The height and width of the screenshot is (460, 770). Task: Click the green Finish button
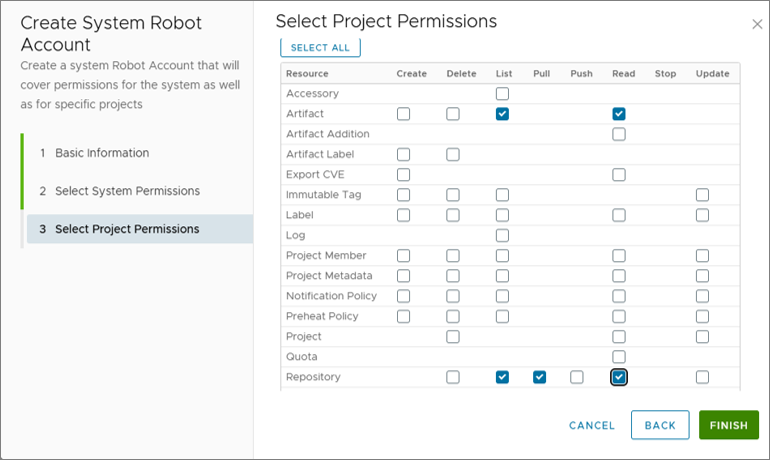728,425
